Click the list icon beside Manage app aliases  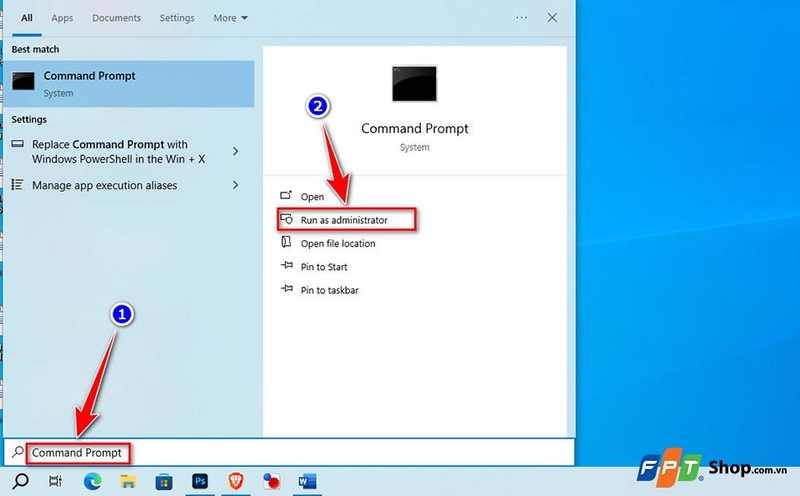[x=17, y=184]
